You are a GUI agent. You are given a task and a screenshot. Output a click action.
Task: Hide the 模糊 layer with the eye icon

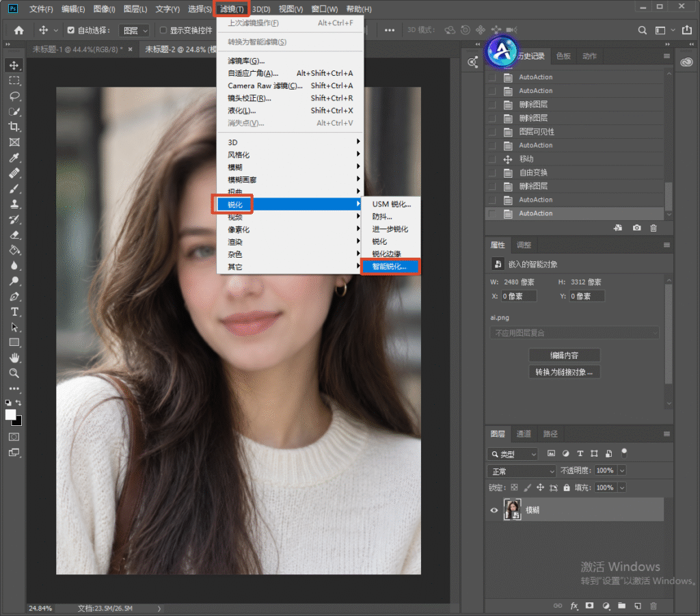[x=494, y=510]
